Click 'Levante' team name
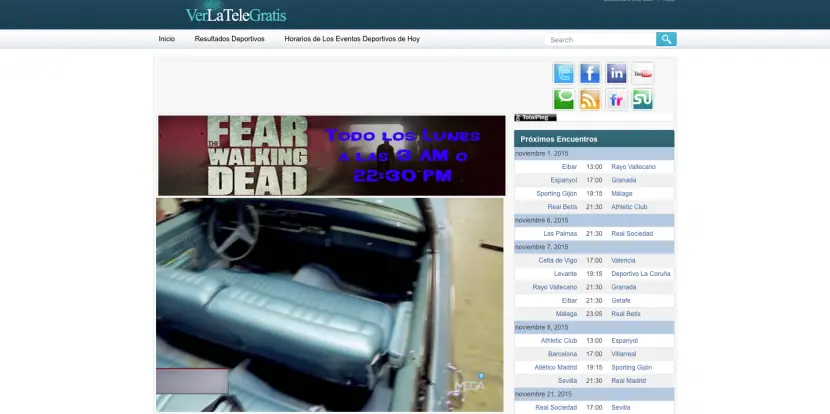830x414 pixels. click(x=565, y=274)
